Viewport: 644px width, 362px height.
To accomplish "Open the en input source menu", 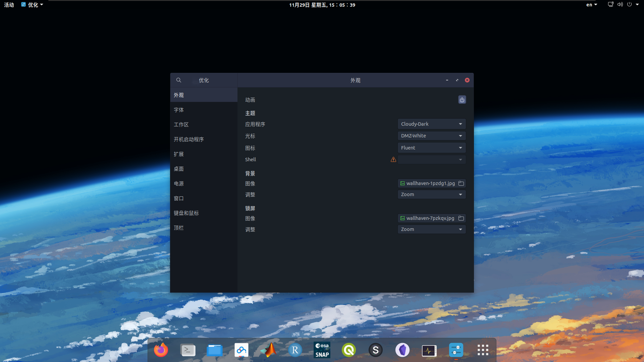I will click(591, 5).
